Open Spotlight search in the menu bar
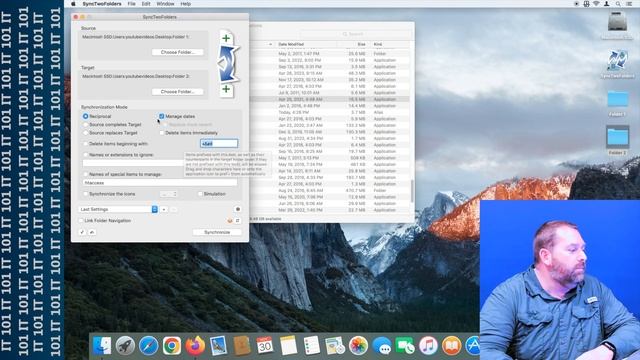Viewport: 640px width, 360px height. tap(618, 4)
